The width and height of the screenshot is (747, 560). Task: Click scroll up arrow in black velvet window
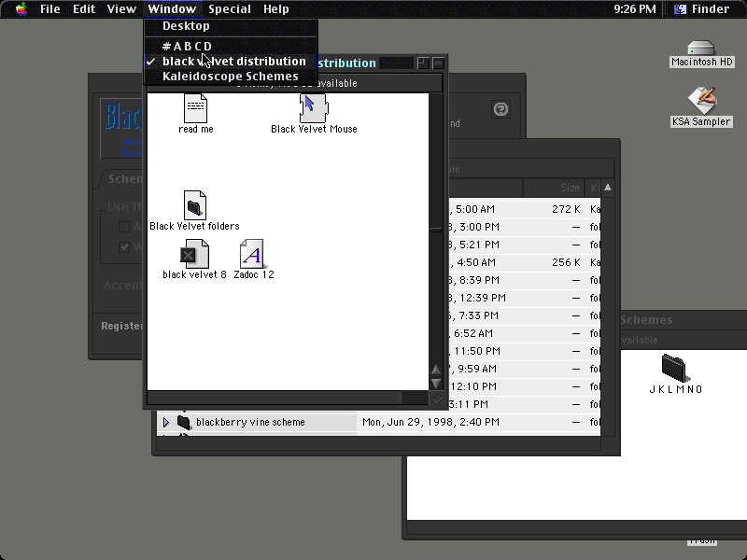pos(436,369)
